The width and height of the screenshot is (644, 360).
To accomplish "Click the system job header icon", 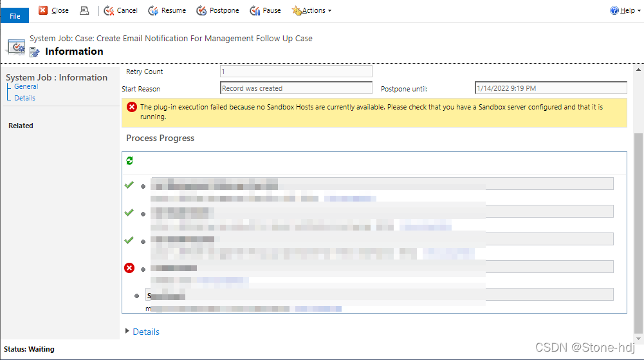I will point(16,47).
